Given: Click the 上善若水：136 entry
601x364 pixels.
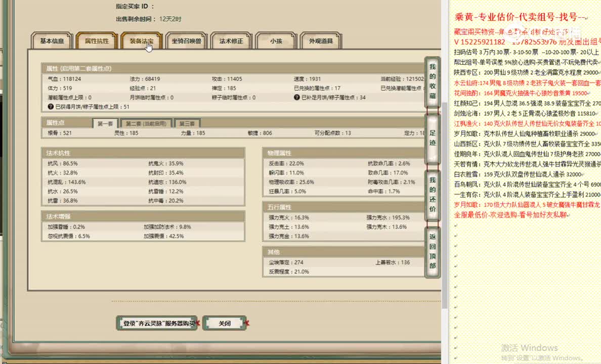Looking at the screenshot, I should [x=393, y=262].
